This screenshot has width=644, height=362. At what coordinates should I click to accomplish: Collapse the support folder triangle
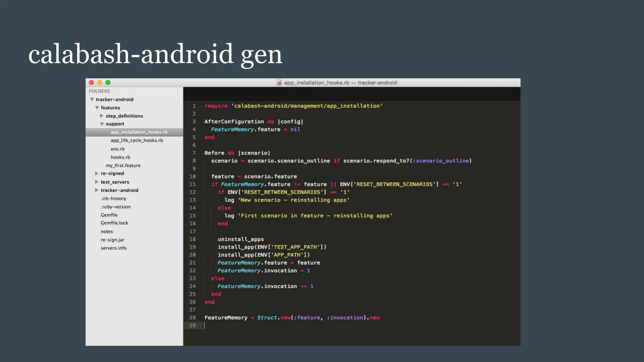pyautogui.click(x=102, y=124)
